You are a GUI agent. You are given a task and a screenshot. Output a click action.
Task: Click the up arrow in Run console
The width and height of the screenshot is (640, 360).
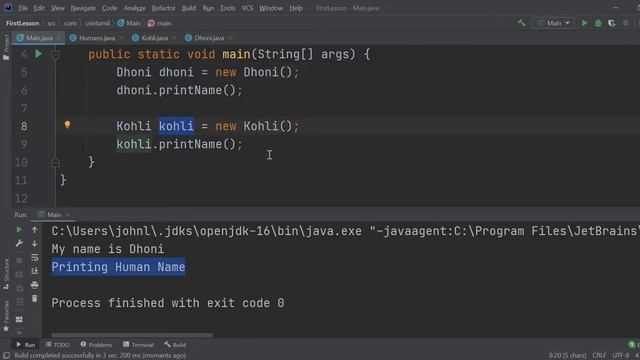coord(35,230)
